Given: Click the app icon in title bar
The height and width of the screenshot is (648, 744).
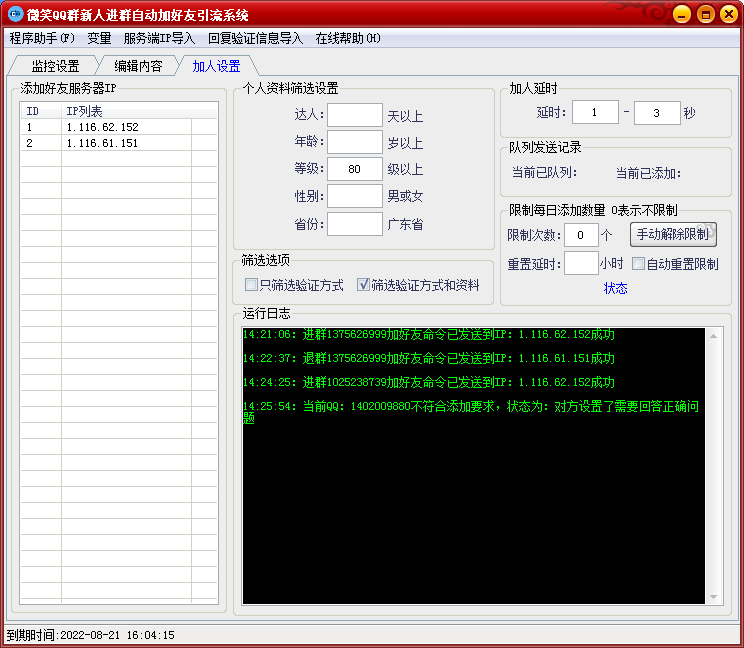Looking at the screenshot, I should [x=15, y=14].
